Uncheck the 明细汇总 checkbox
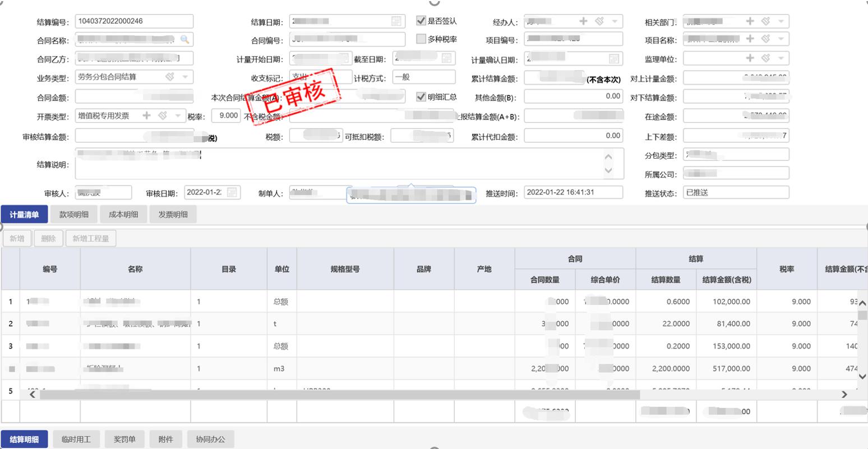This screenshot has height=449, width=868. (421, 97)
